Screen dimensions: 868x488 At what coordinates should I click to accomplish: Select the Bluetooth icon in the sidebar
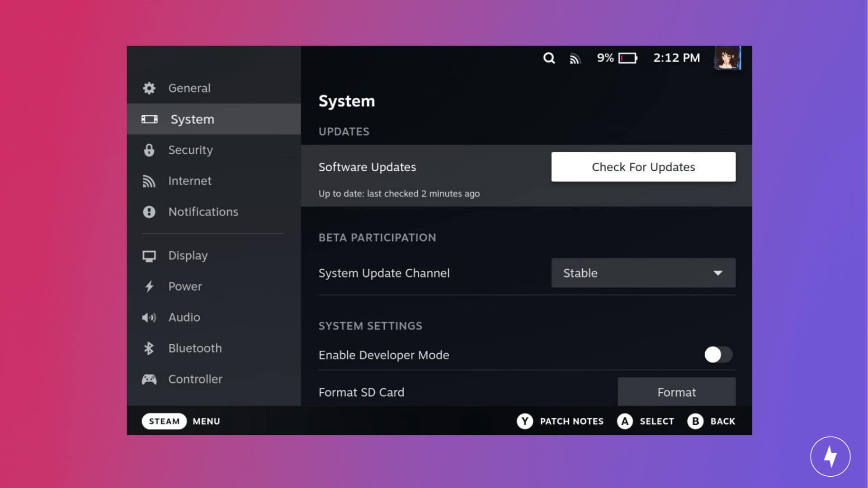[149, 348]
